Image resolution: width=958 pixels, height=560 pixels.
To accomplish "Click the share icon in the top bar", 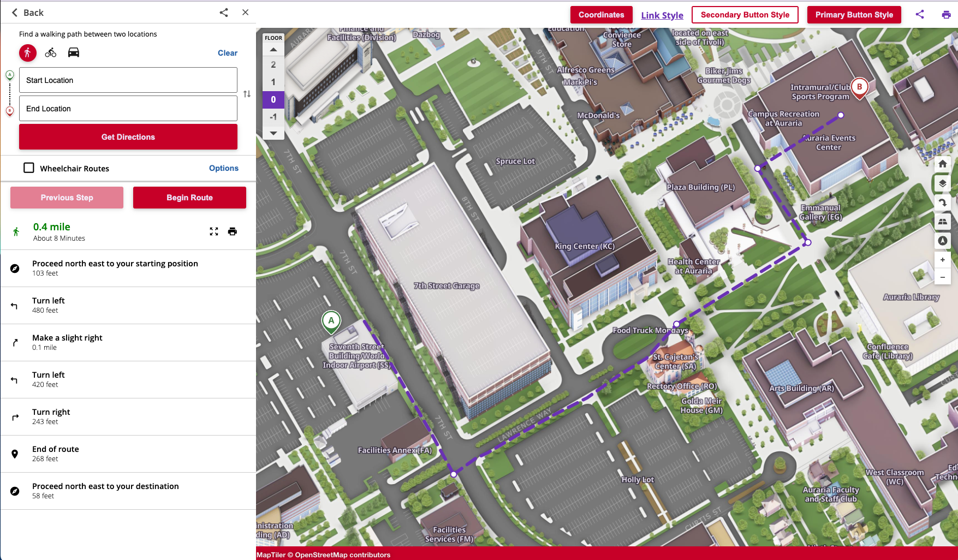I will (x=920, y=15).
